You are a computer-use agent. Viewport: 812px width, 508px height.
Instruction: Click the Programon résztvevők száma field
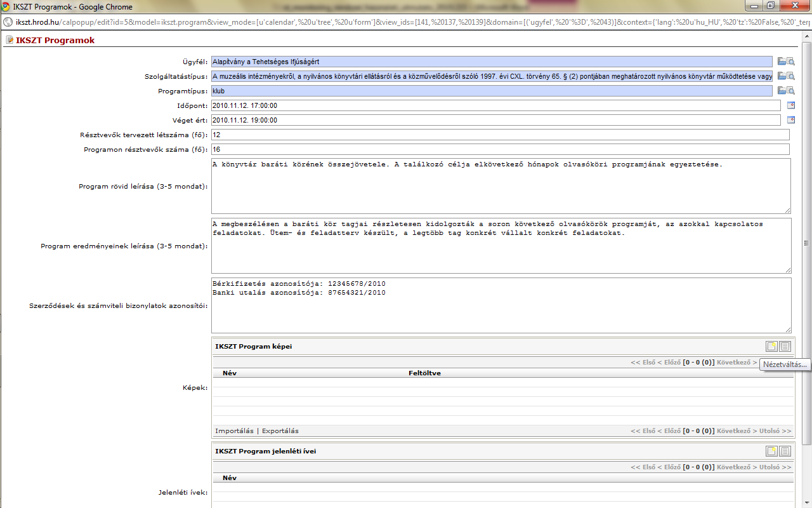(x=501, y=149)
